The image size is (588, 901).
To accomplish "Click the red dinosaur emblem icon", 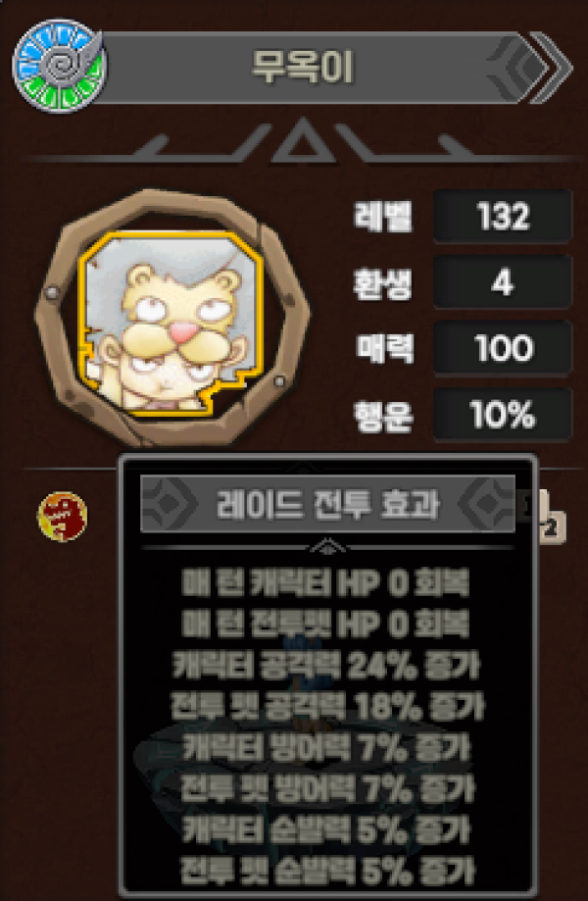I will click(62, 516).
